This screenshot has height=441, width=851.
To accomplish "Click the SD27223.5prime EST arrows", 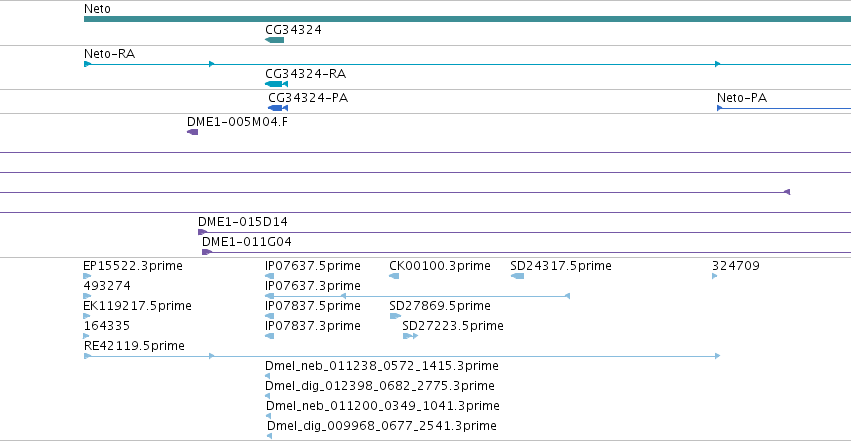I will point(410,336).
